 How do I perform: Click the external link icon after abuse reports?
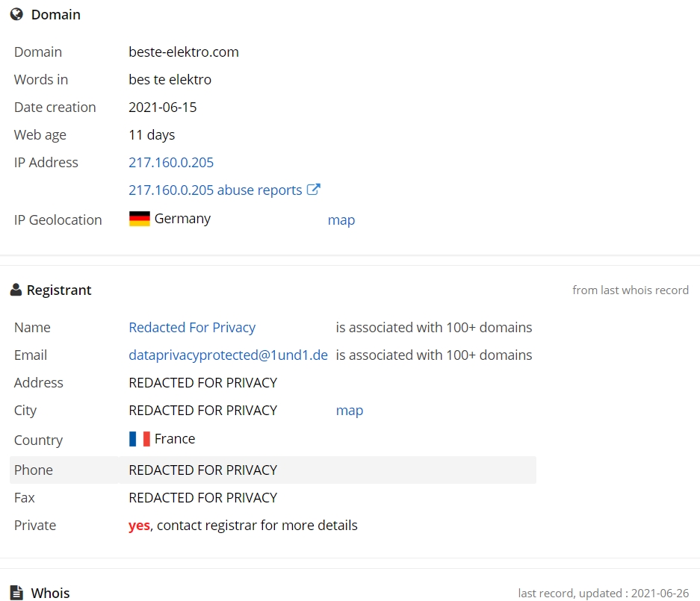[313, 190]
